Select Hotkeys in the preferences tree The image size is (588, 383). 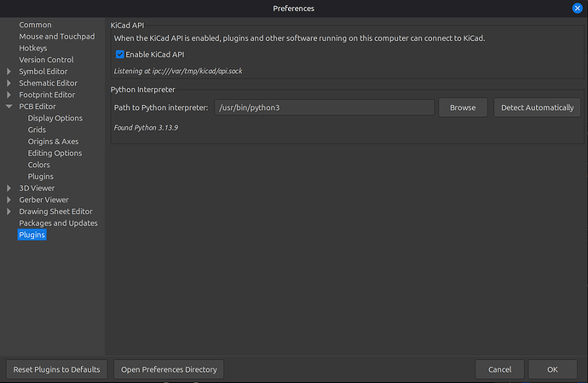point(35,49)
